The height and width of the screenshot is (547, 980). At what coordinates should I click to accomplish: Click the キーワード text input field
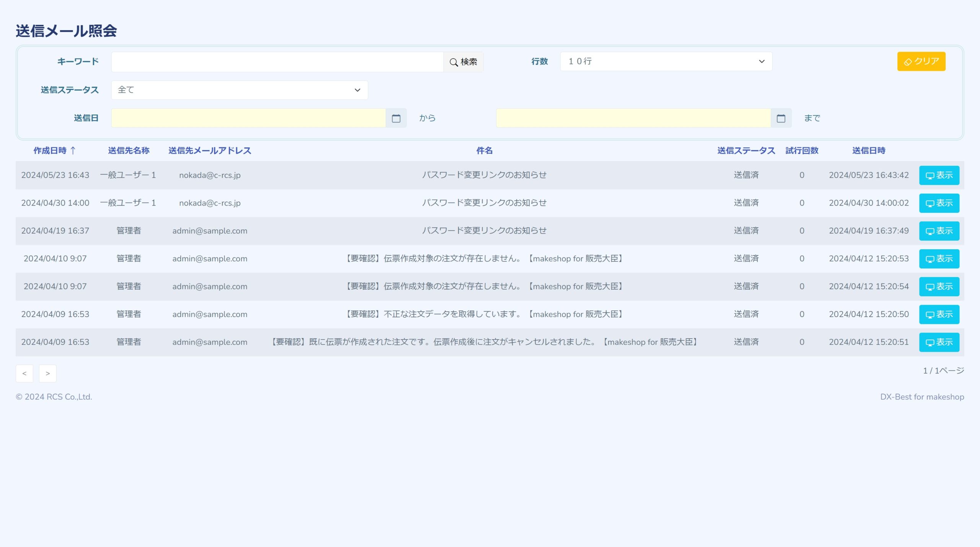pyautogui.click(x=277, y=62)
